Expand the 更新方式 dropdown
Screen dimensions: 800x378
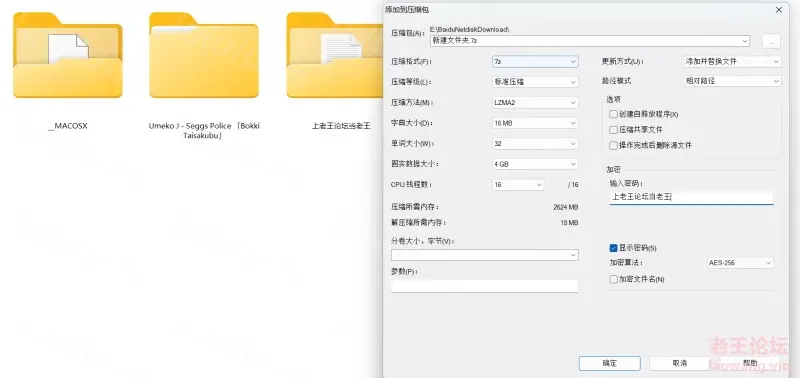(x=732, y=61)
